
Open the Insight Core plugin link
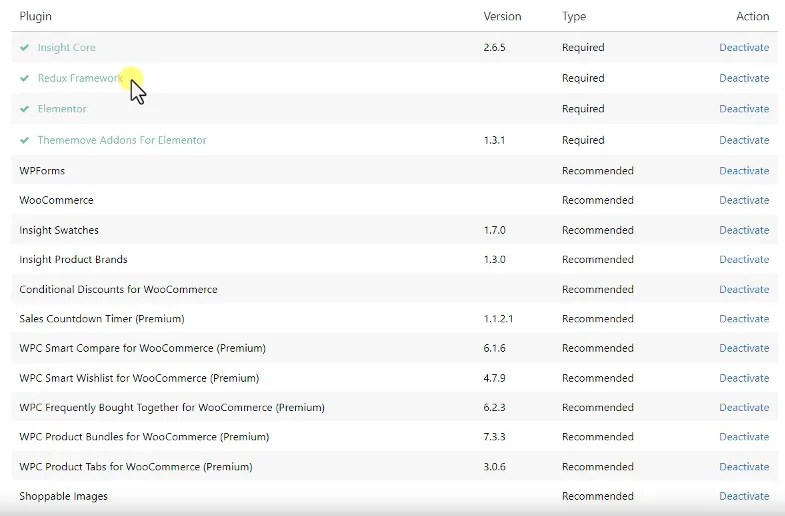[66, 48]
